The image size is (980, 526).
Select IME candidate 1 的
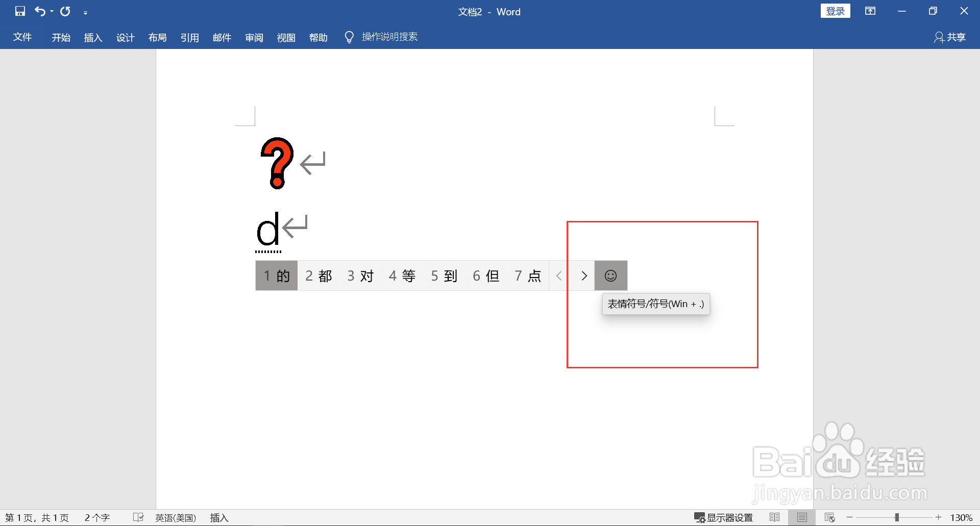[277, 275]
